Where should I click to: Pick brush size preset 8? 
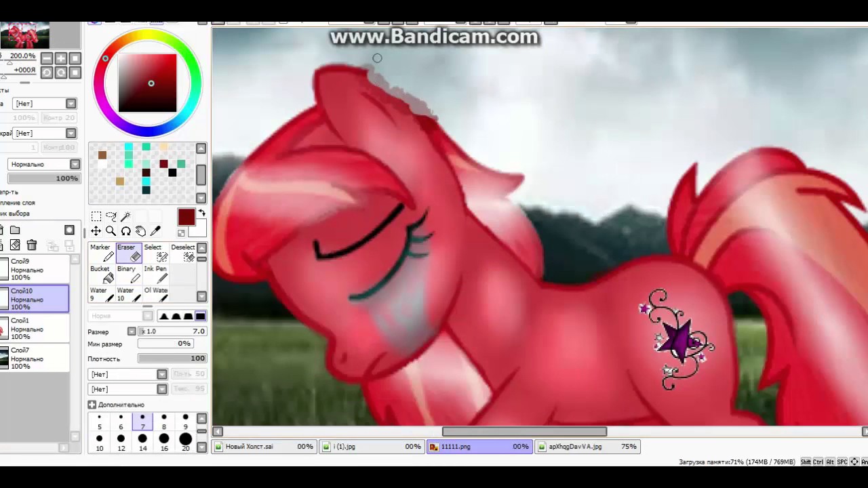pos(163,422)
